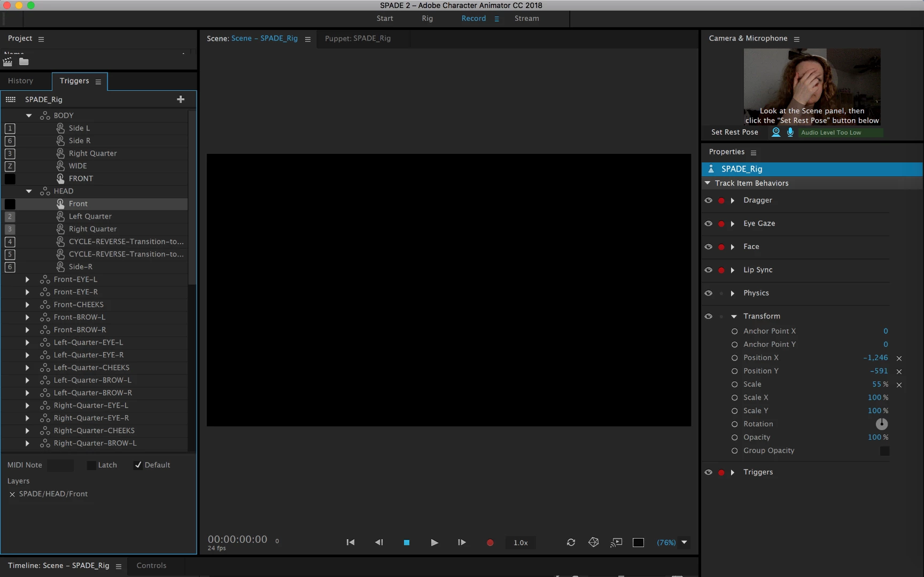Toggle the Group Opacity checkbox

tap(884, 451)
